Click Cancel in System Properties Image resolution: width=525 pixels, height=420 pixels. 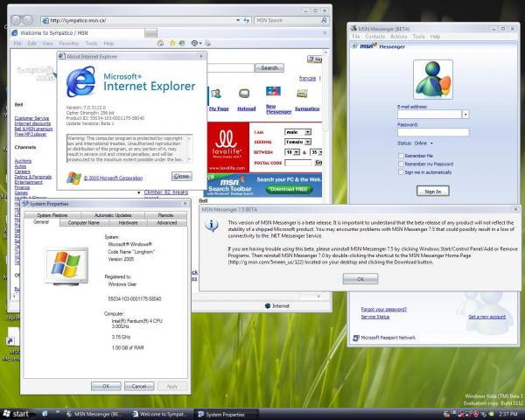pyautogui.click(x=139, y=386)
